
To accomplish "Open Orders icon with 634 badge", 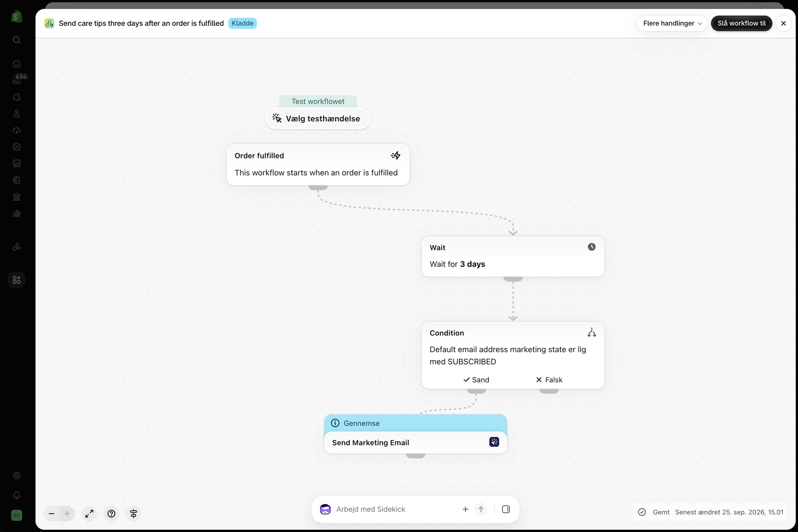I will [17, 79].
